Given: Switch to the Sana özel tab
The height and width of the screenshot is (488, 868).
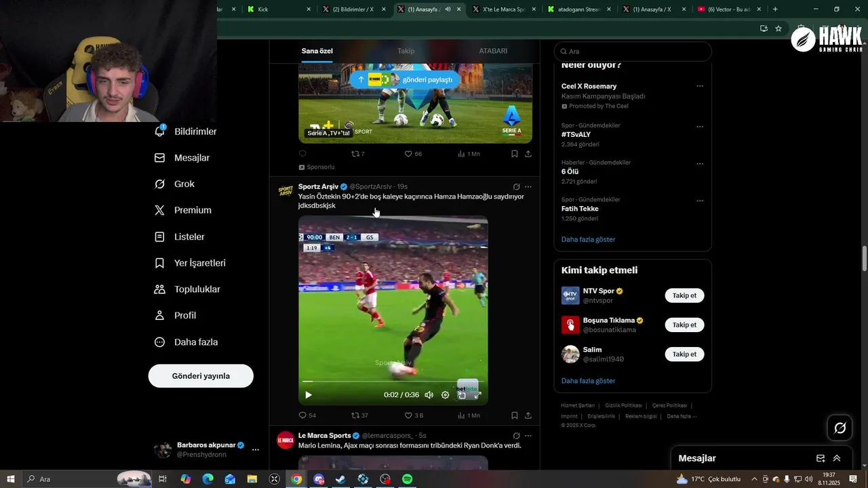Looking at the screenshot, I should coord(317,52).
